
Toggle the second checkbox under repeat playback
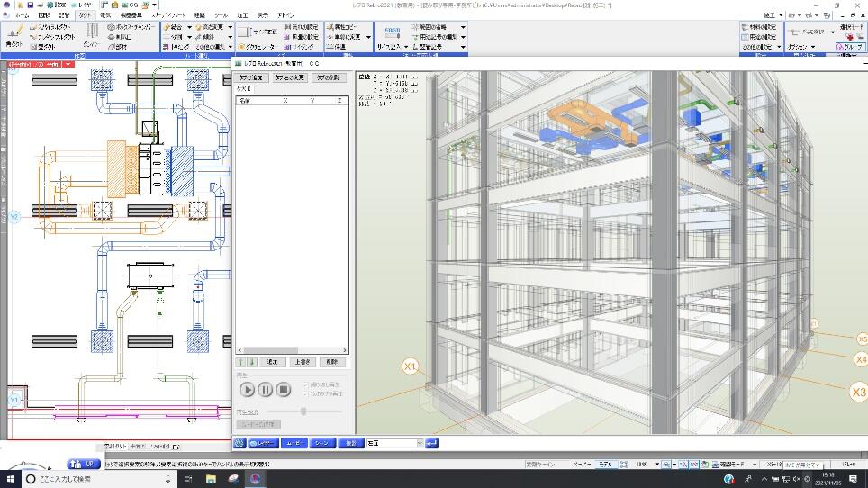click(x=305, y=394)
